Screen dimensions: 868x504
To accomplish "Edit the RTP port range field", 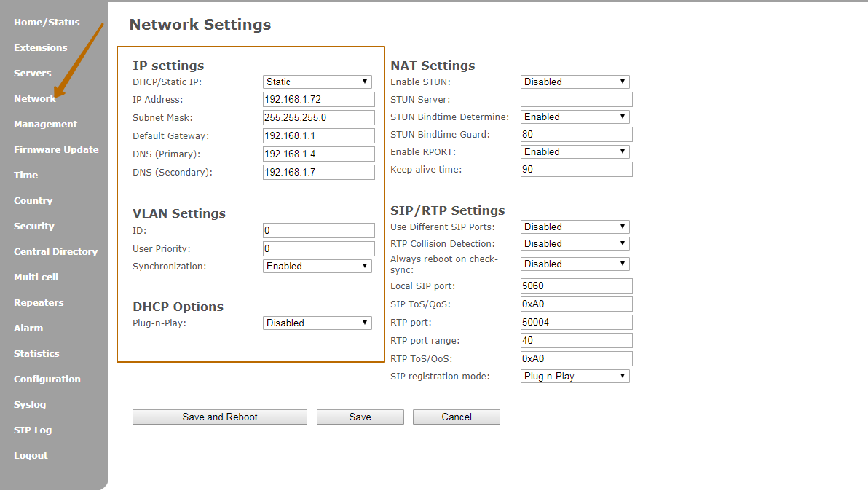I will coord(576,341).
